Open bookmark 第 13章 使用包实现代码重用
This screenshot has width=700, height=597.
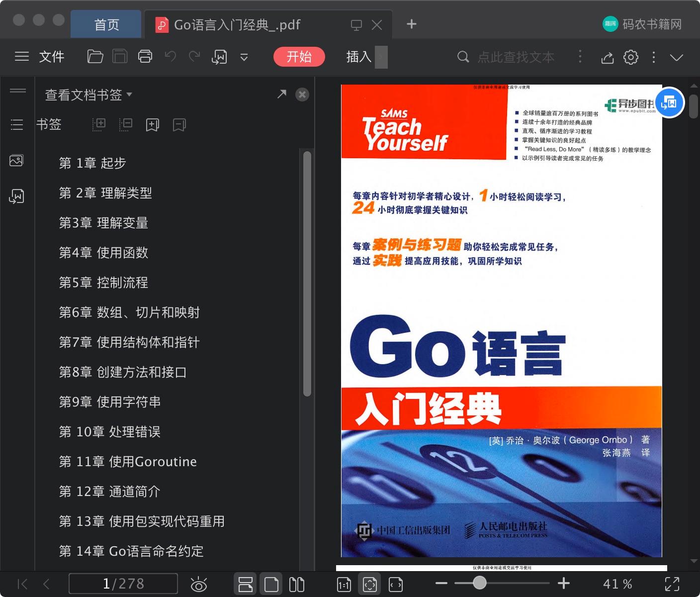[142, 521]
